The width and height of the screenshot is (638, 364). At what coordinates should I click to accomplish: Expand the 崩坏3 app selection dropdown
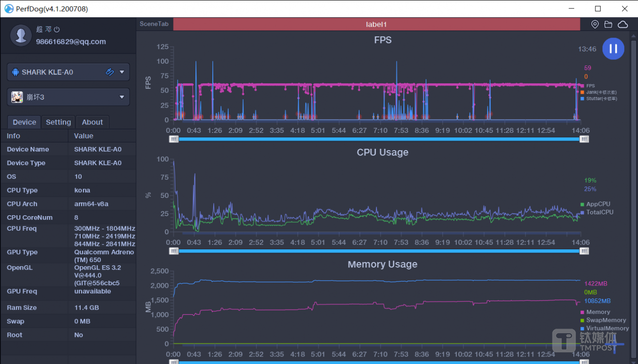[121, 97]
